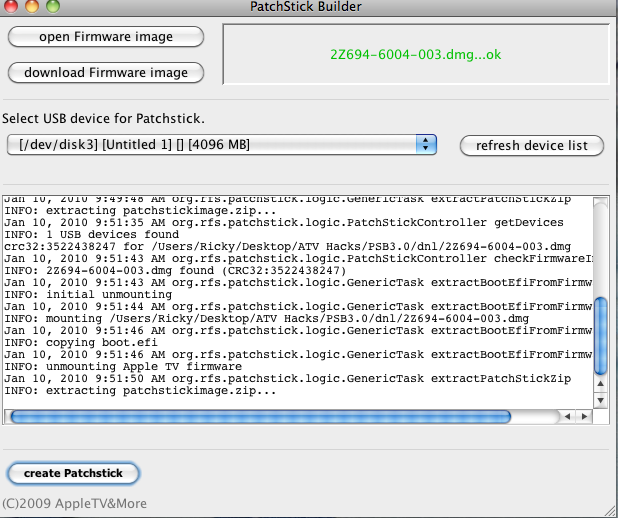This screenshot has width=618, height=518.
Task: Click the green zoom window button
Action: click(53, 5)
